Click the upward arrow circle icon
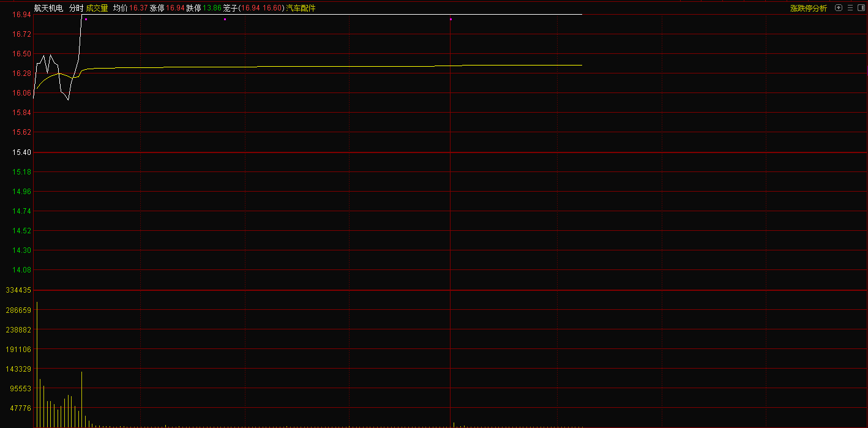Viewport: 868px width, 428px height. point(839,8)
